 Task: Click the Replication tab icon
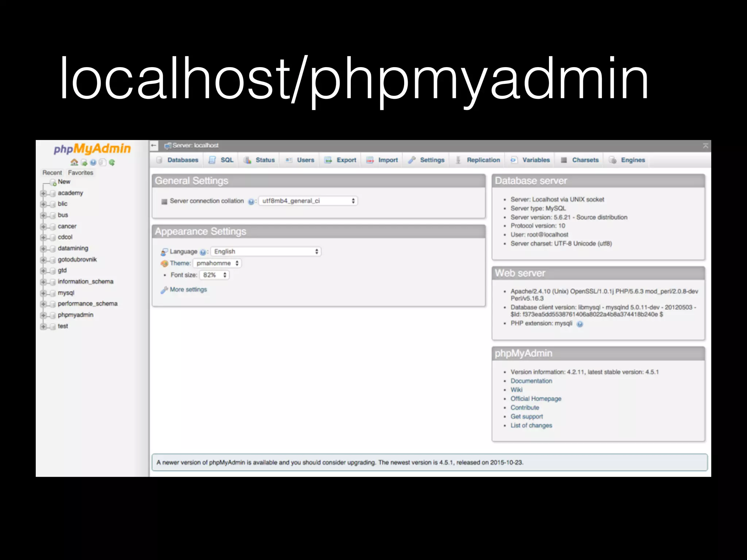(458, 160)
